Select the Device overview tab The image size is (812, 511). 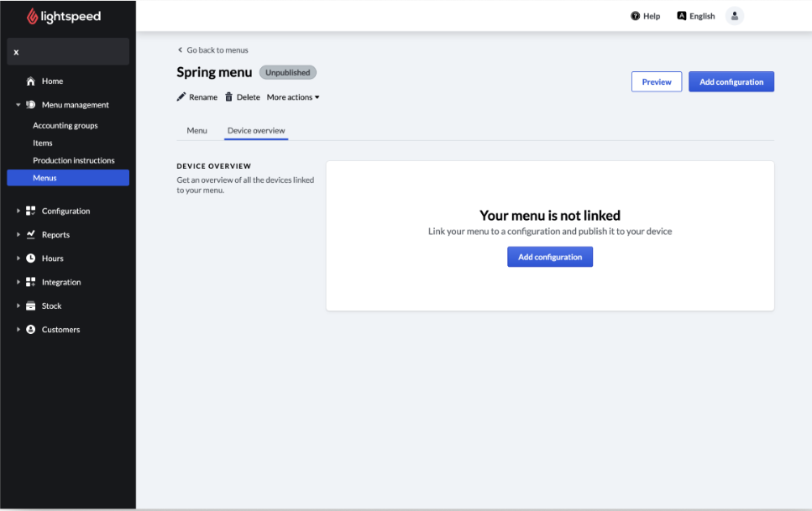[256, 131]
